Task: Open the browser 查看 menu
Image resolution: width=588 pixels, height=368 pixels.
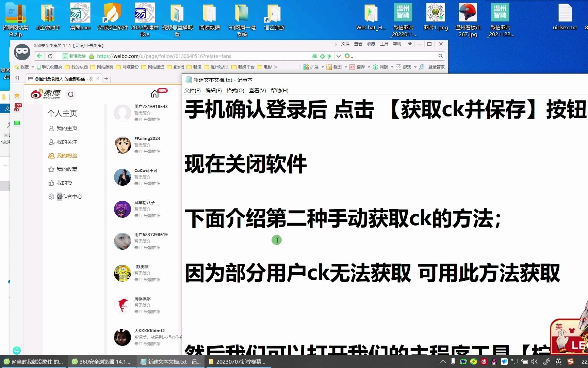Action: pyautogui.click(x=358, y=44)
